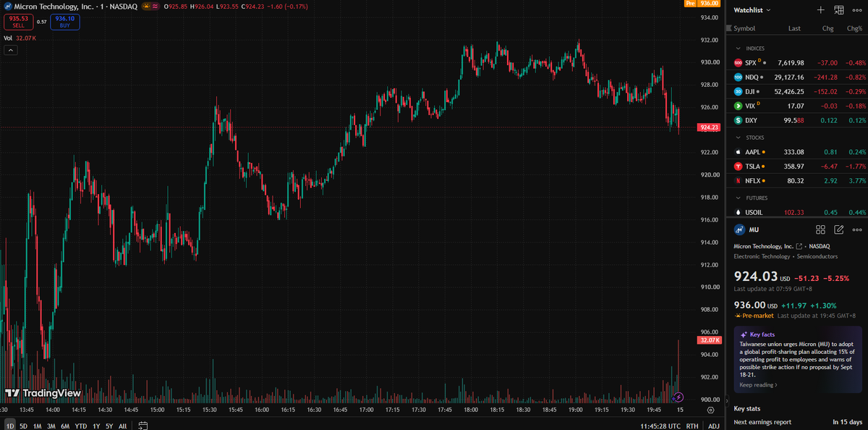Click the Key facts sparkle icon
The height and width of the screenshot is (430, 868).
point(744,334)
